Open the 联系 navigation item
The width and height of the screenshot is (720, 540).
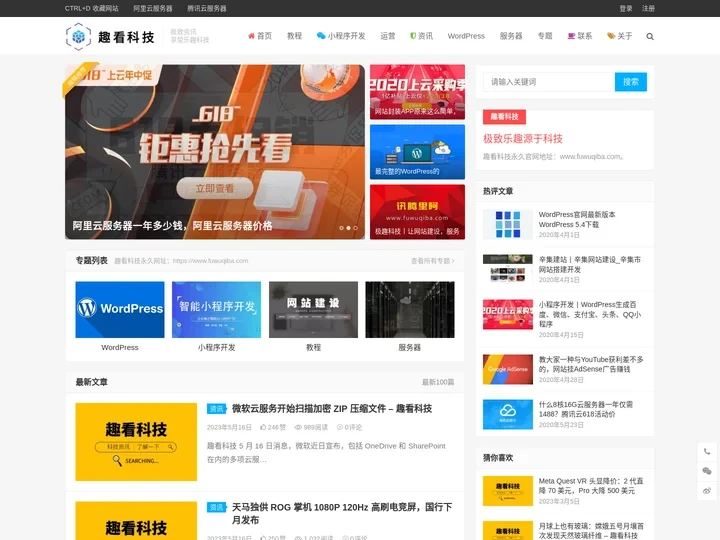(580, 36)
